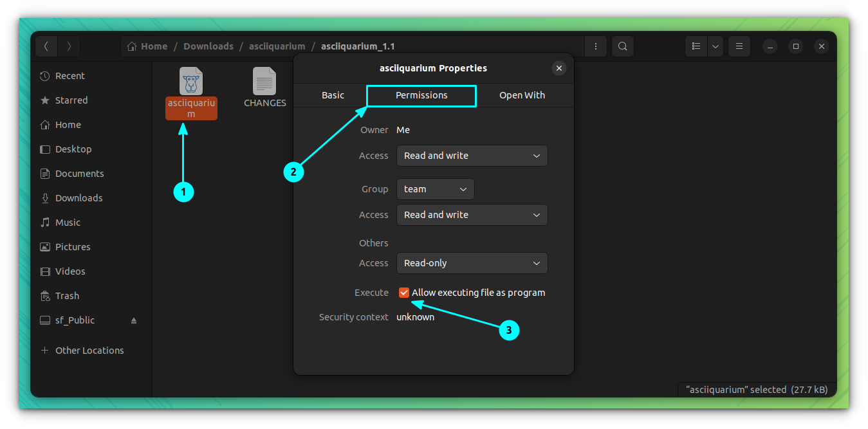
Task: Toggle the list view mode
Action: (x=696, y=46)
